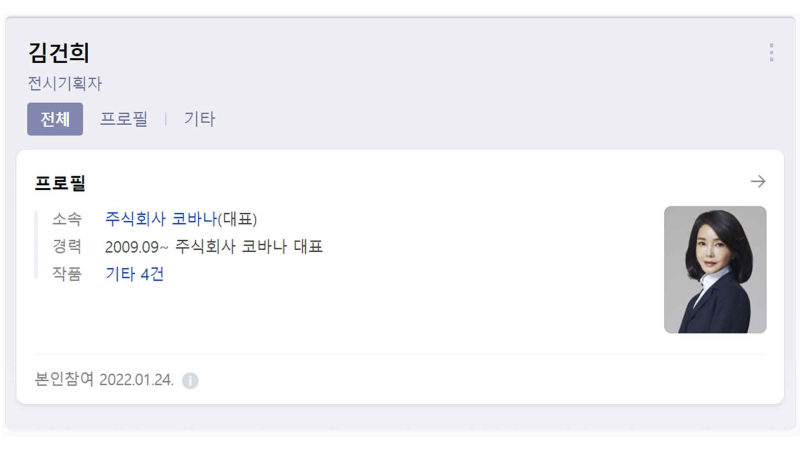The width and height of the screenshot is (800, 450).
Task: Click the 김건희 name heading
Action: click(x=59, y=53)
